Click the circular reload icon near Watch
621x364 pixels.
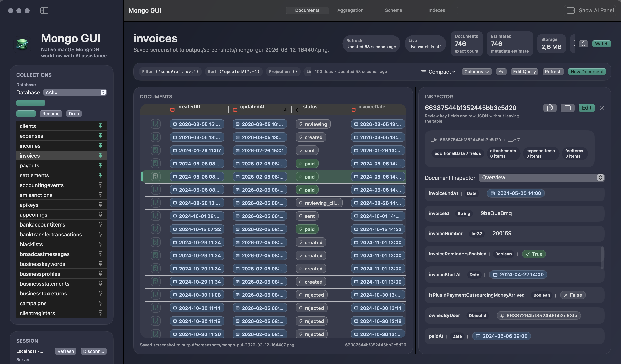[583, 44]
